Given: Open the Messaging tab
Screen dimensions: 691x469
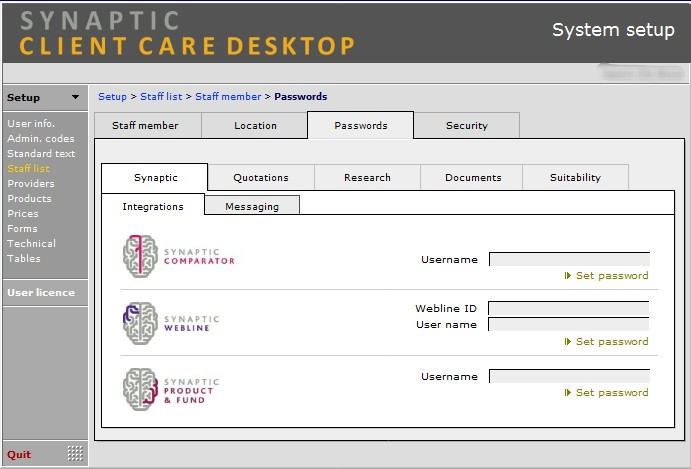Looking at the screenshot, I should click(x=252, y=207).
